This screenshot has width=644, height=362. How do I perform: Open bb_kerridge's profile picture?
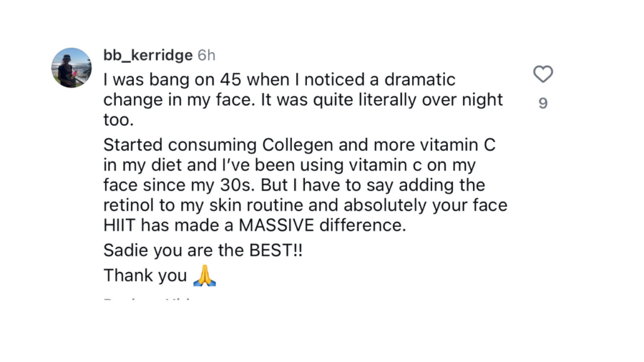[72, 68]
